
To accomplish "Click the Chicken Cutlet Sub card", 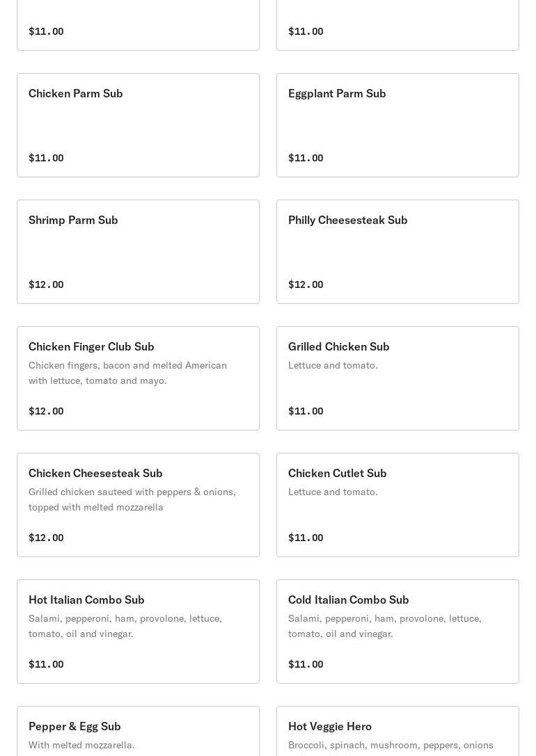I will 337,473.
